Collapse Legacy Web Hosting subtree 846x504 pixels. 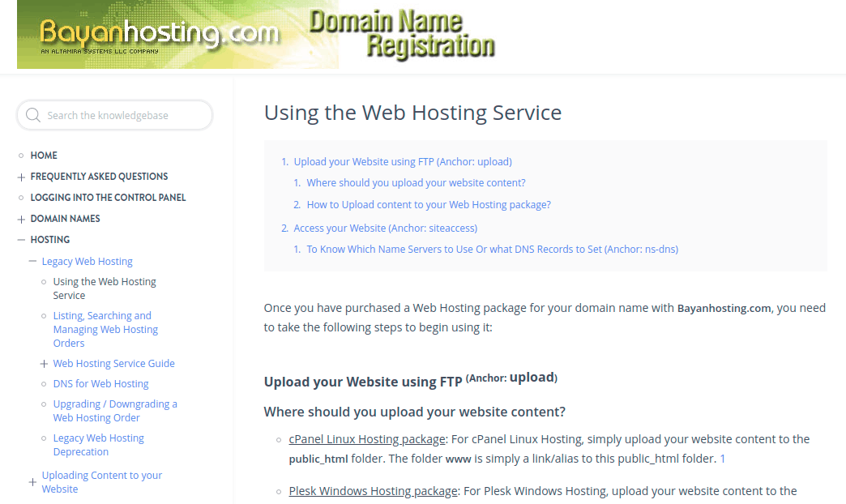click(x=32, y=261)
